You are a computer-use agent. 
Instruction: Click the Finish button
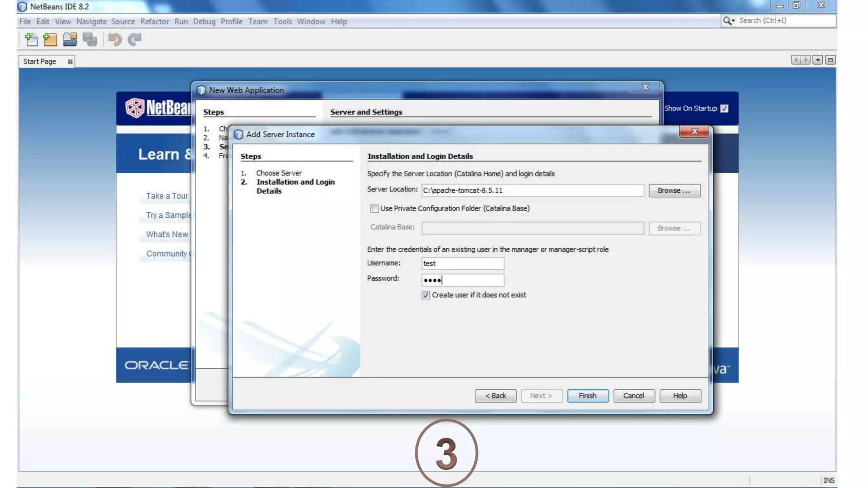click(x=587, y=396)
